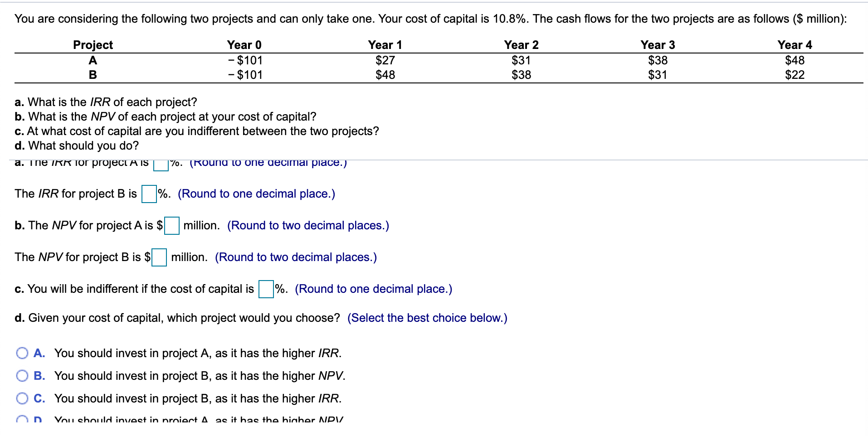The image size is (868, 436).
Task: Click the Year 1 column header
Action: click(x=385, y=45)
